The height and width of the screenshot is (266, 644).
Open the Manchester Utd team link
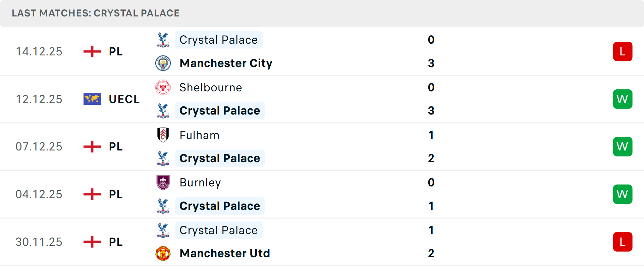(225, 253)
